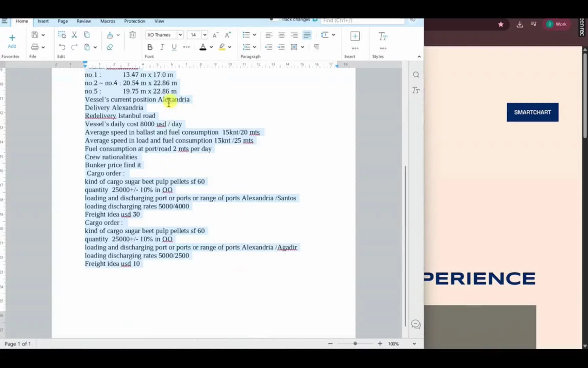Screen dimensions: 588x368
Task: Open the Review tab
Action: (84, 21)
